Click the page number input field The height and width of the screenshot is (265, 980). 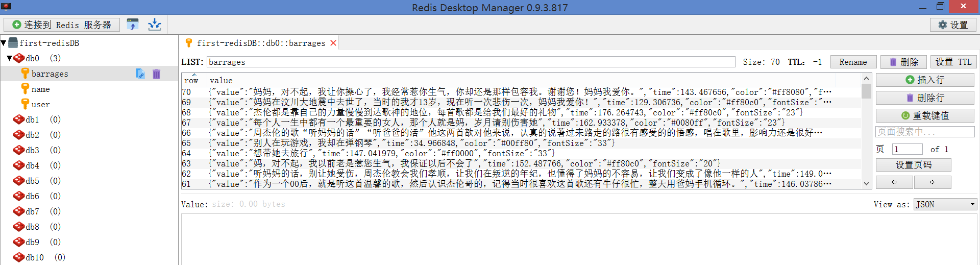click(x=907, y=149)
